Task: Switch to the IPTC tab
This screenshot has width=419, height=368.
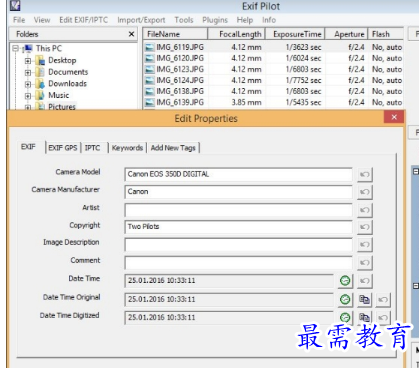Action: pos(92,148)
